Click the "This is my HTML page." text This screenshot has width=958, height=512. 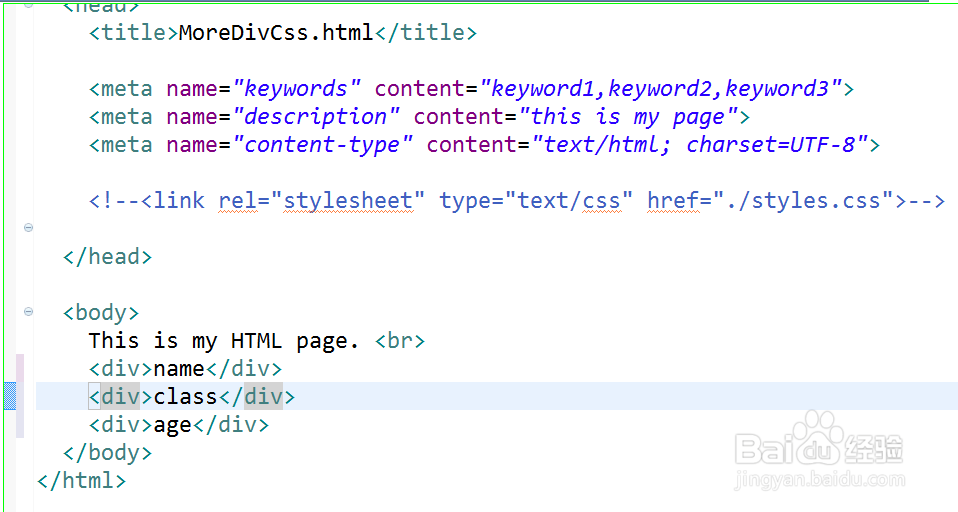pos(224,341)
